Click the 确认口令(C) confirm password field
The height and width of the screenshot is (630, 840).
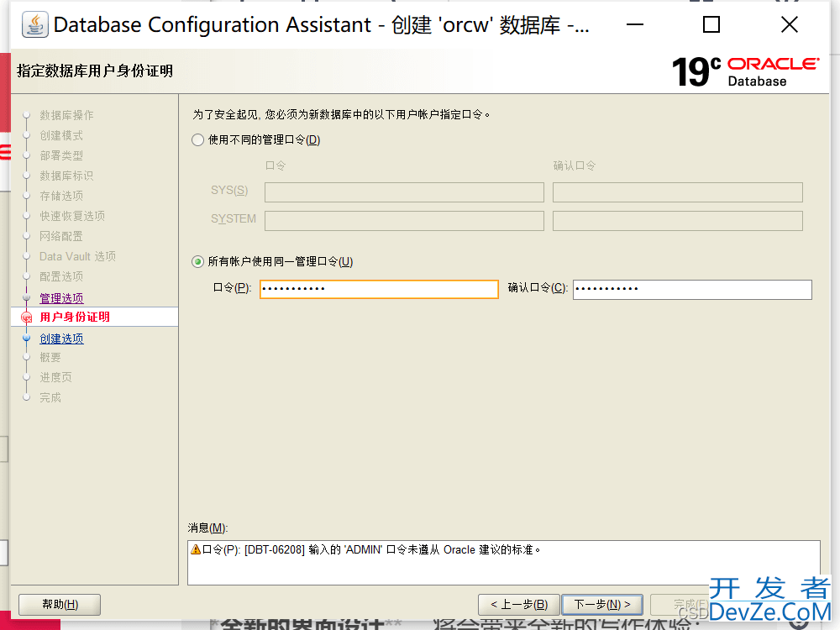pyautogui.click(x=692, y=289)
